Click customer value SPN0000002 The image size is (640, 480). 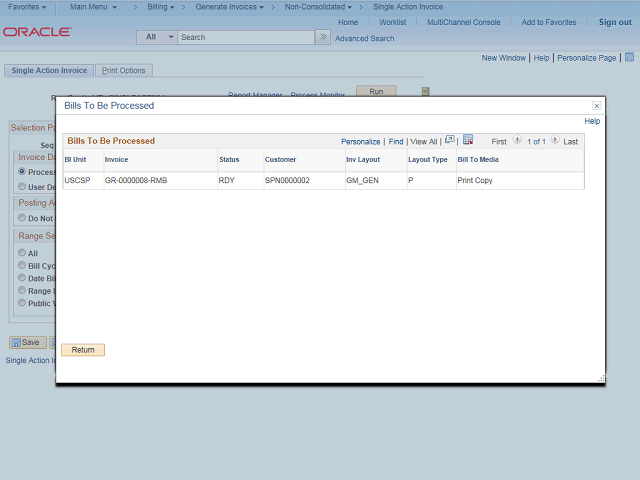[287, 180]
